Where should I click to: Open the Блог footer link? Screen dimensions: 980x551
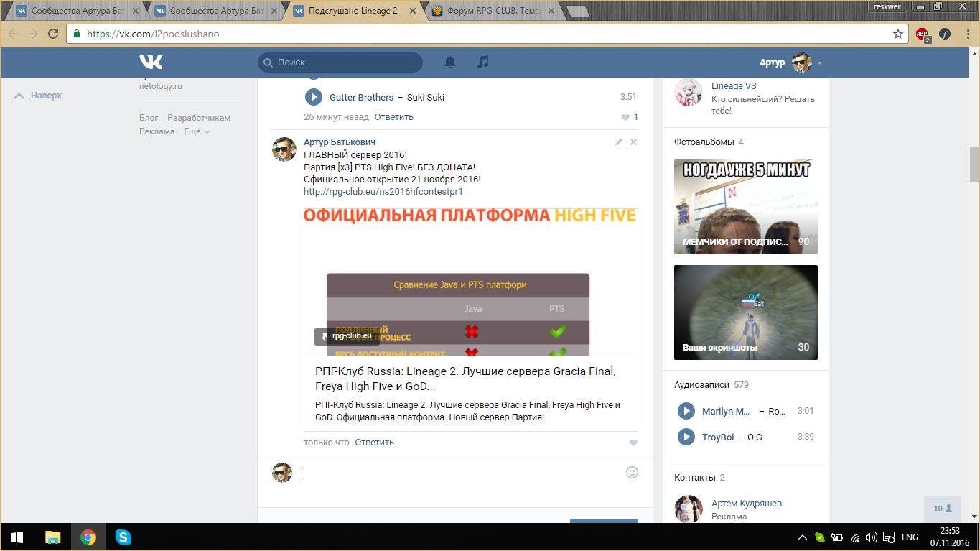point(149,118)
